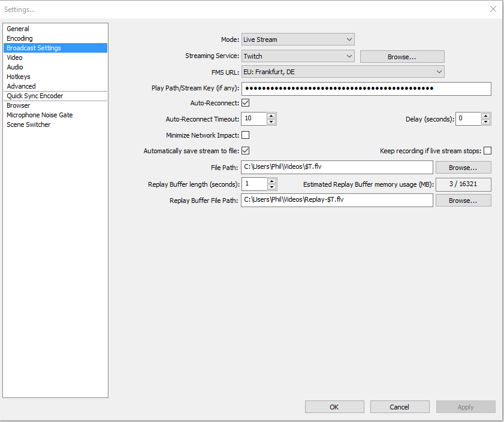
Task: Increase Replay Buffer length value
Action: tap(272, 181)
